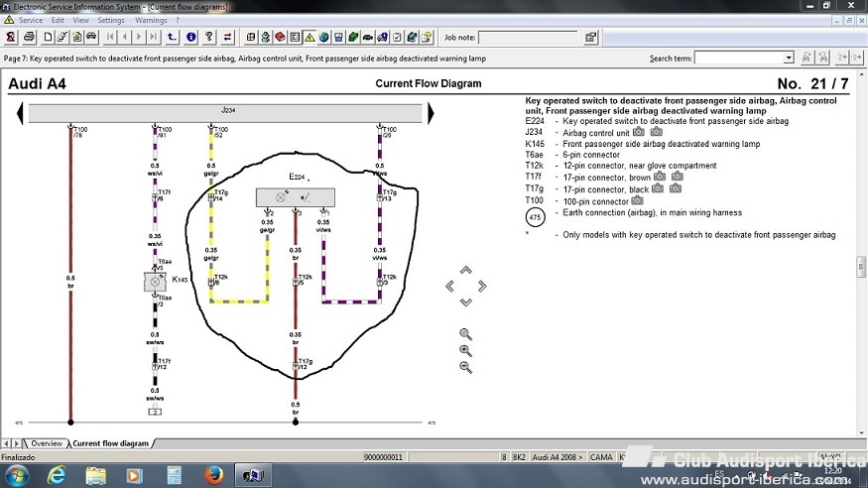Focus the Job note input field

528,37
